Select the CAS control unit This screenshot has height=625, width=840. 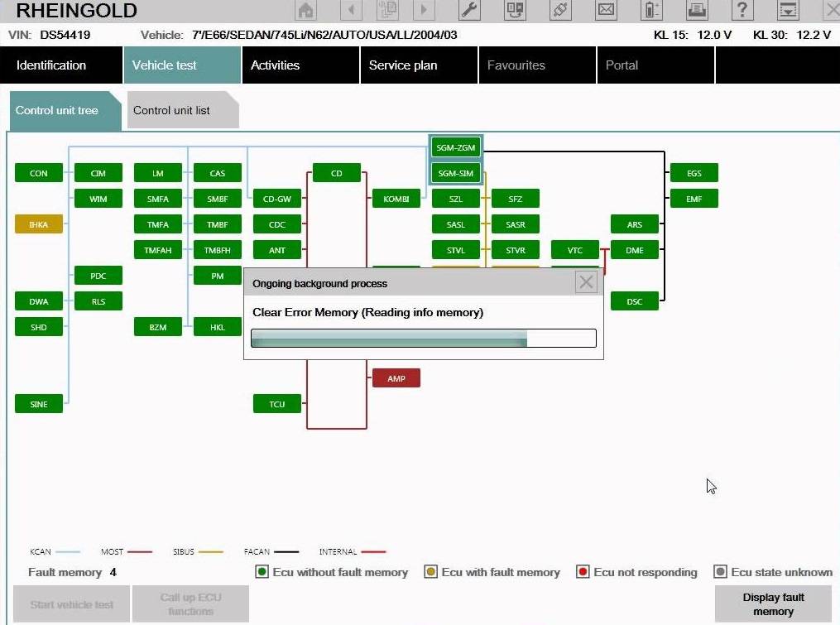pos(217,173)
